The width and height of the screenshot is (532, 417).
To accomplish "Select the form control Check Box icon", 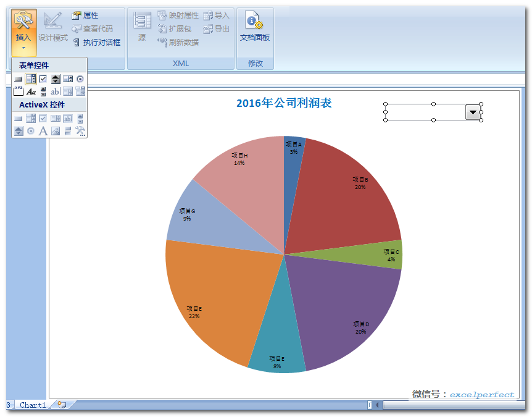I will [43, 79].
